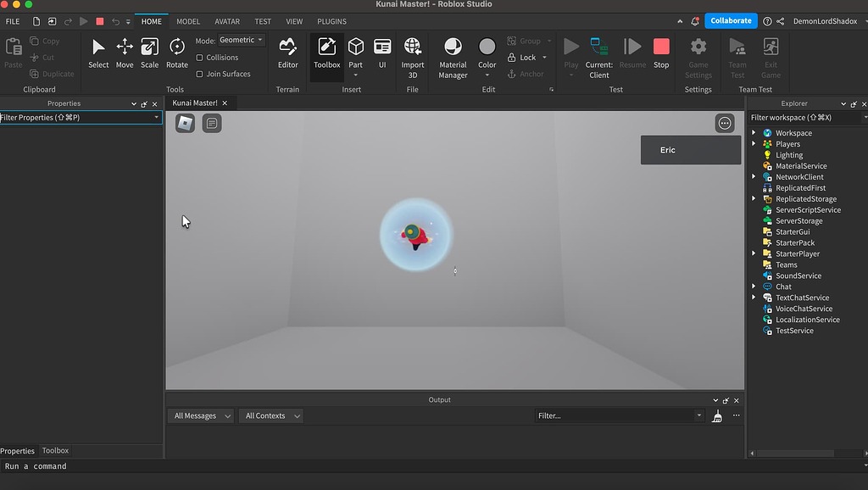
Task: Click the Import 3D icon
Action: (x=412, y=53)
